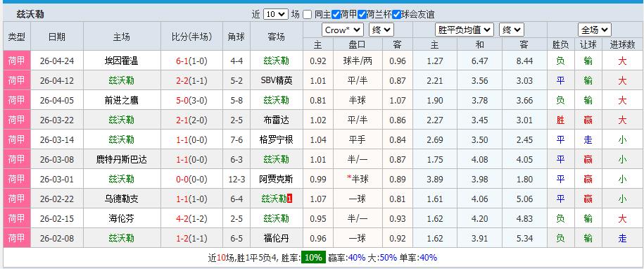This screenshot has height=269, width=644.
Task: Open the 终 dropdown next to Crow*
Action: [x=381, y=30]
